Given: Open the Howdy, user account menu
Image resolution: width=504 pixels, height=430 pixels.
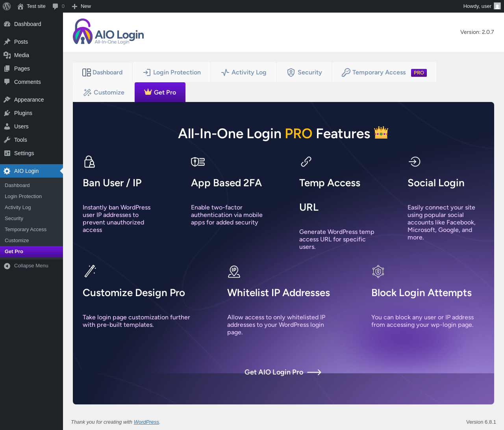Looking at the screenshot, I should pos(482,6).
